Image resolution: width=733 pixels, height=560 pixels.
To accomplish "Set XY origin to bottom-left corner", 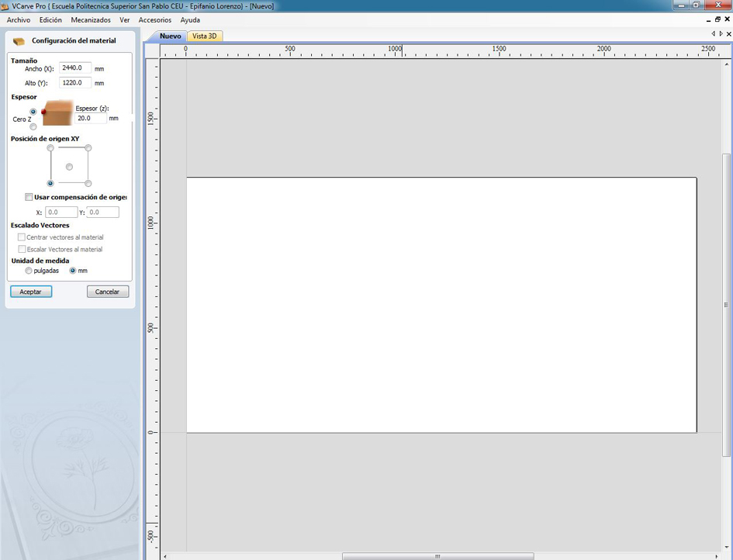I will click(x=50, y=183).
